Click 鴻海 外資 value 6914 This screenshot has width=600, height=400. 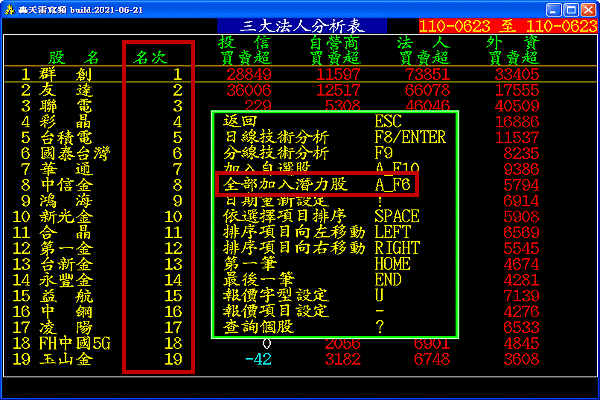pyautogui.click(x=522, y=201)
